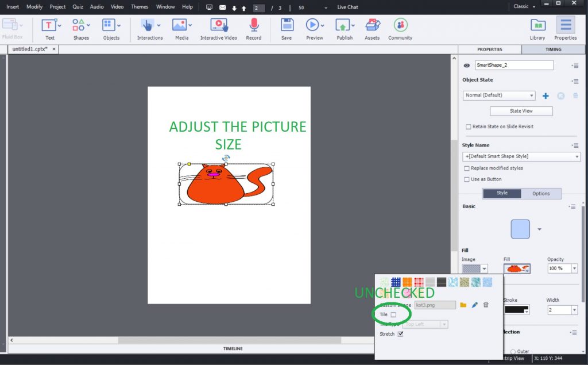Click the kot3.png filename field
588x365 pixels.
click(435, 305)
